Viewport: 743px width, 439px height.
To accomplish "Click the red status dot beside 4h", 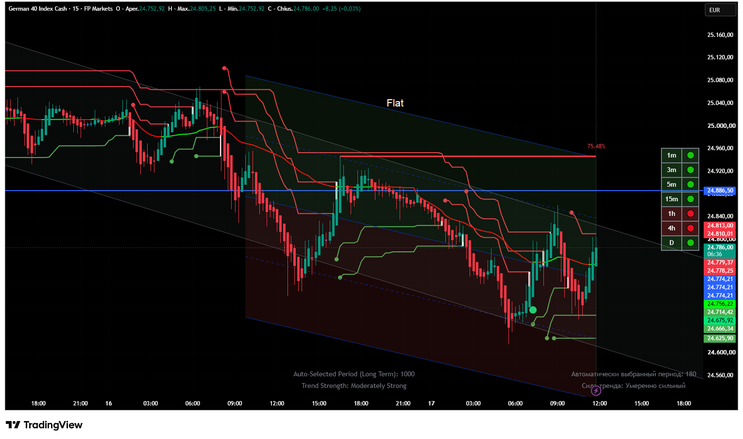I will 690,229.
